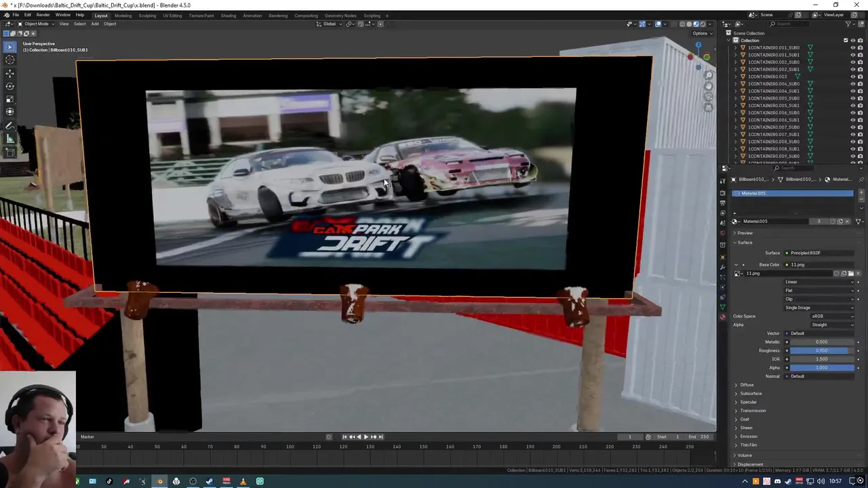This screenshot has width=868, height=488.
Task: Toggle Collection eye visibility
Action: [x=853, y=41]
